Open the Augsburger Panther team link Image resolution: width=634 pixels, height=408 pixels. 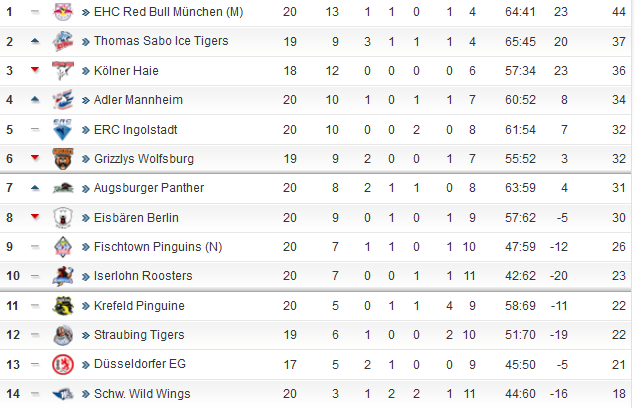[x=149, y=188]
